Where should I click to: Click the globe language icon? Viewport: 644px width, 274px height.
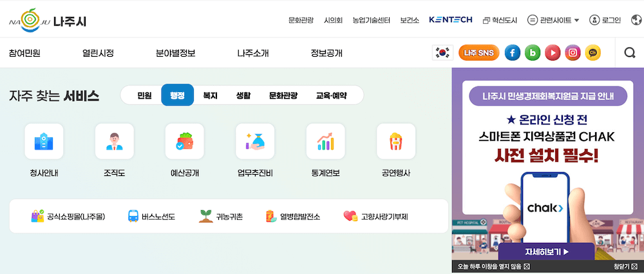click(637, 20)
